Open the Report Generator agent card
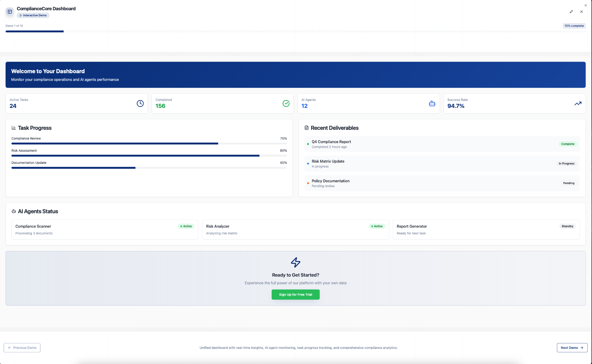This screenshot has height=364, width=592. (x=486, y=229)
